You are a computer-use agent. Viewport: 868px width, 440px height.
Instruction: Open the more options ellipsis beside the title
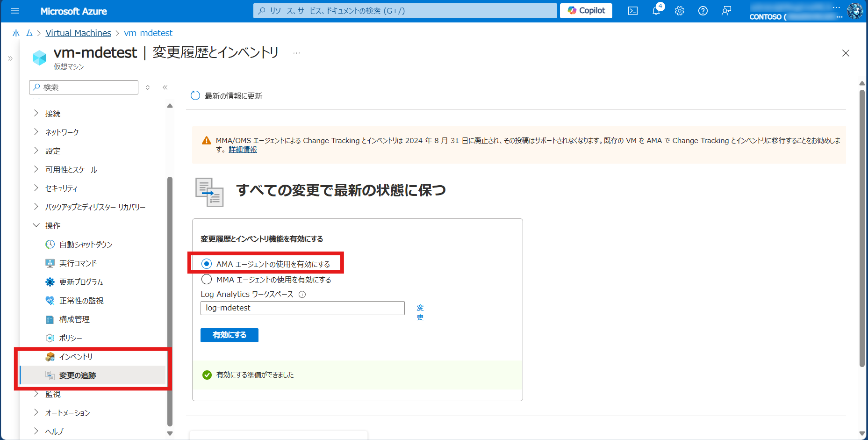click(x=296, y=53)
